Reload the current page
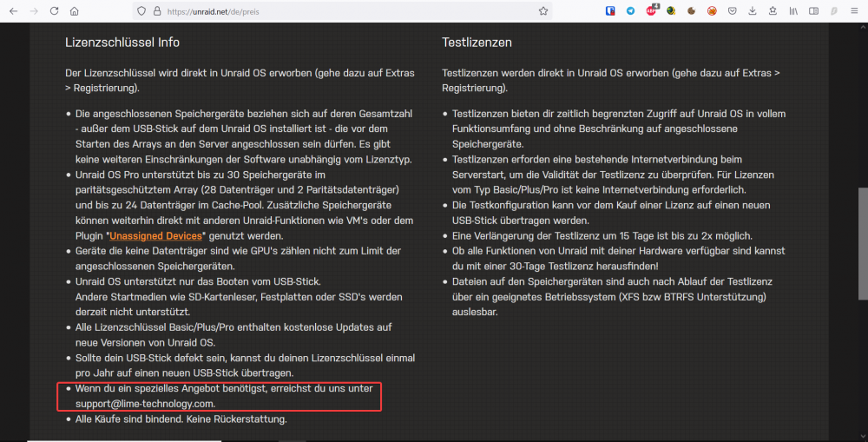868x442 pixels. [54, 11]
